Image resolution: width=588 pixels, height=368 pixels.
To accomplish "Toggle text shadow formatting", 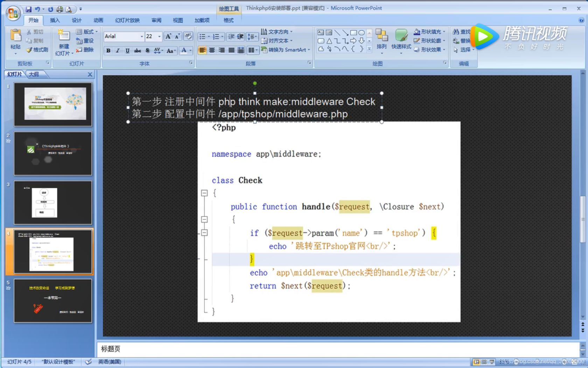I will (147, 50).
